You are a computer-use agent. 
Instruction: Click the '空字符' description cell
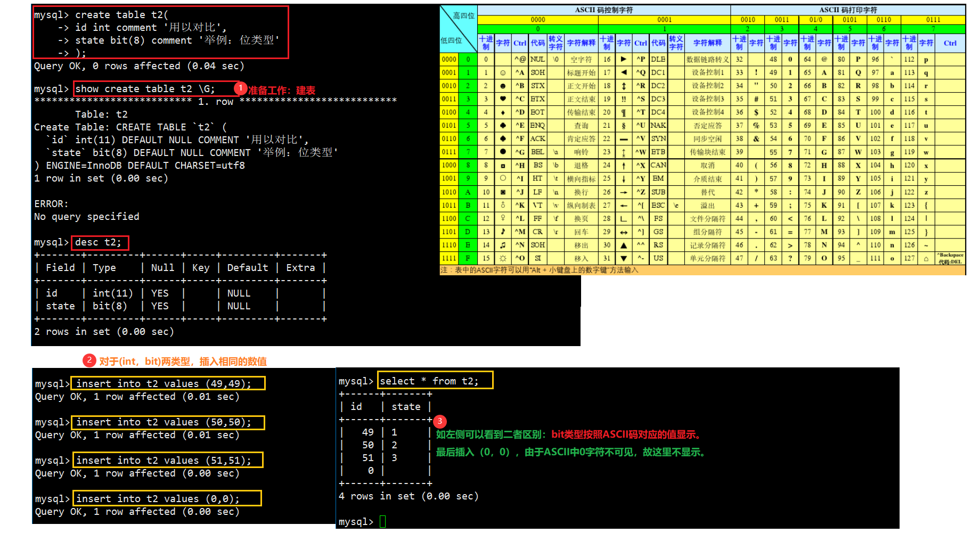point(581,60)
